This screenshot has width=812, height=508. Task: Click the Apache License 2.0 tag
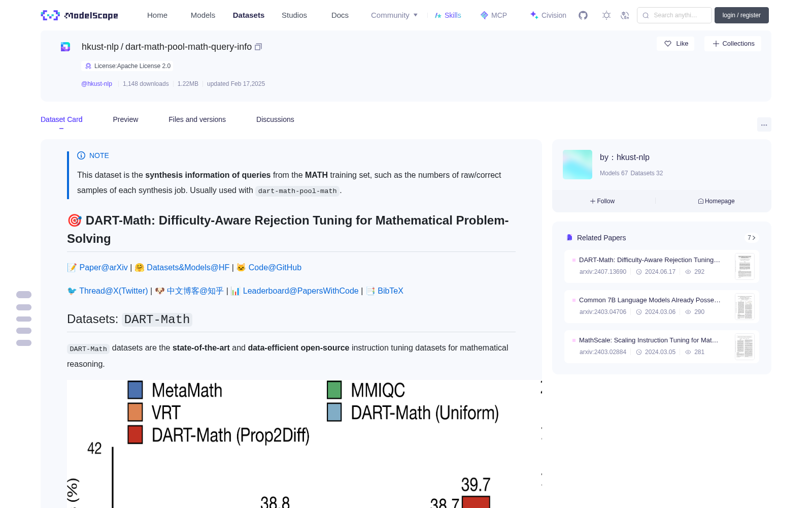(127, 66)
